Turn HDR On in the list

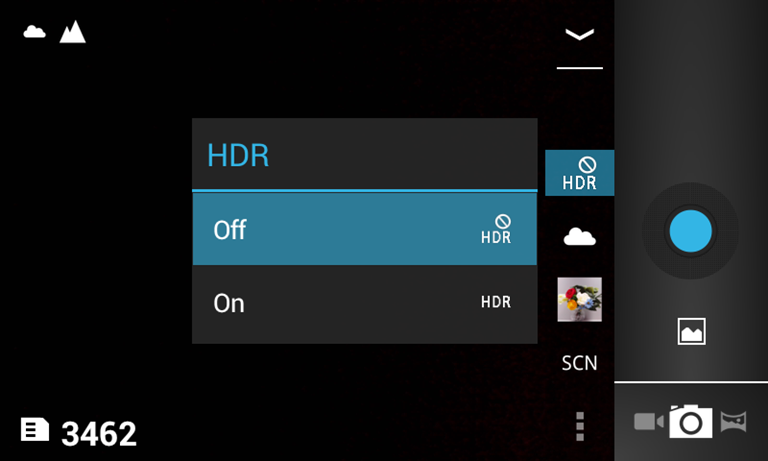coord(365,304)
